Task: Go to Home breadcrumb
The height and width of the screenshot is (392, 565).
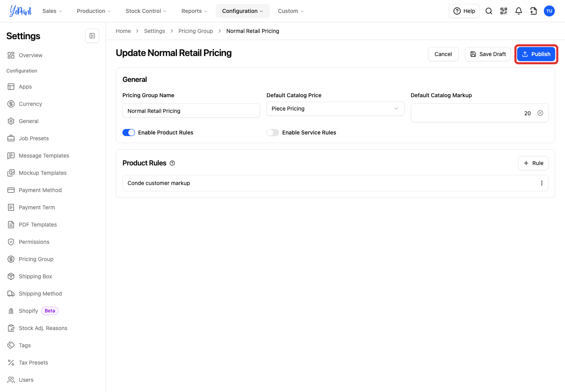Action: (123, 31)
